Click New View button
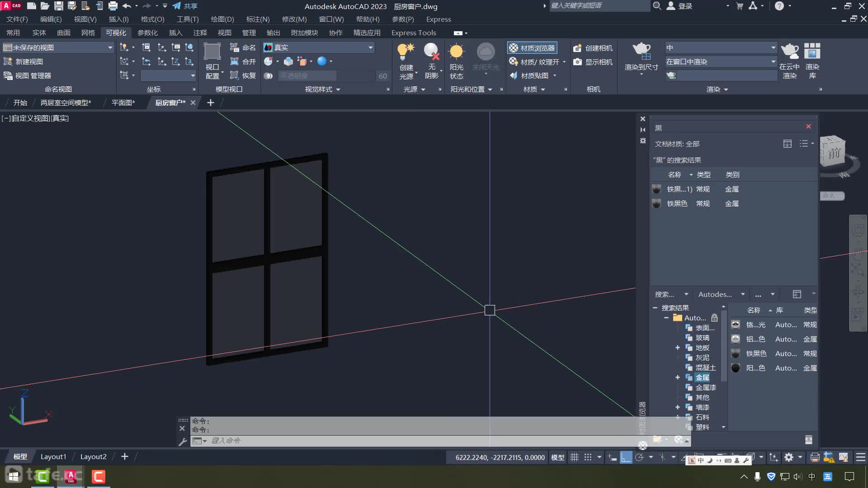 [x=24, y=61]
